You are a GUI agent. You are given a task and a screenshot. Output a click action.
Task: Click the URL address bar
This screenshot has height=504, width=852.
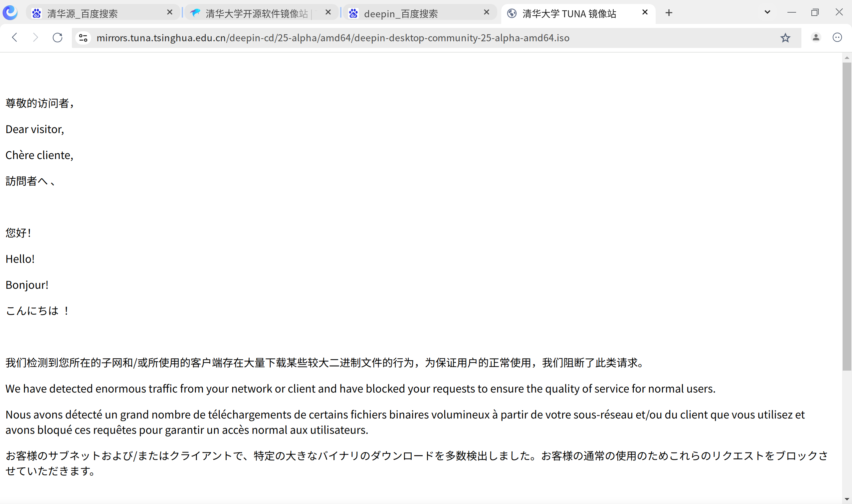(436, 38)
